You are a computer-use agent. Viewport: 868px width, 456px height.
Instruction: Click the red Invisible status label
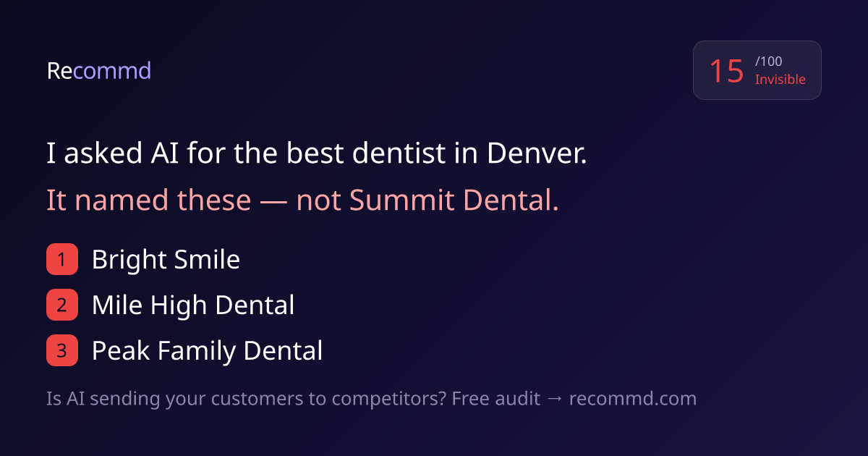pyautogui.click(x=780, y=80)
